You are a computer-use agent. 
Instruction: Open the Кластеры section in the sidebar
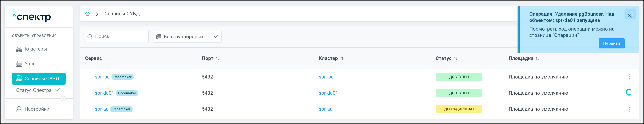click(35, 49)
